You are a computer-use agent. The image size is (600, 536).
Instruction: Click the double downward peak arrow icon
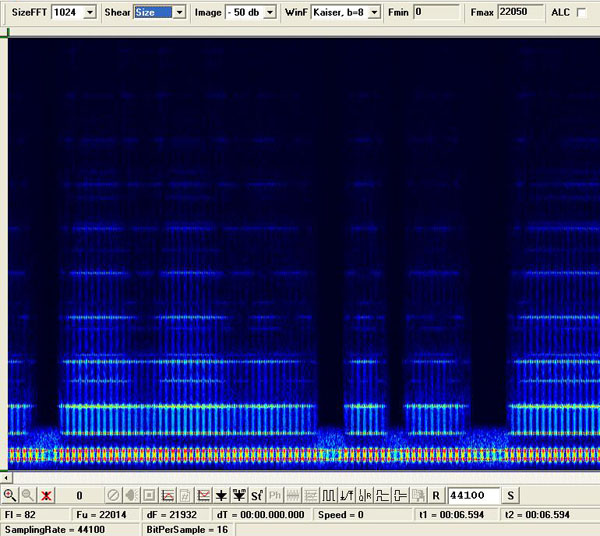click(239, 495)
